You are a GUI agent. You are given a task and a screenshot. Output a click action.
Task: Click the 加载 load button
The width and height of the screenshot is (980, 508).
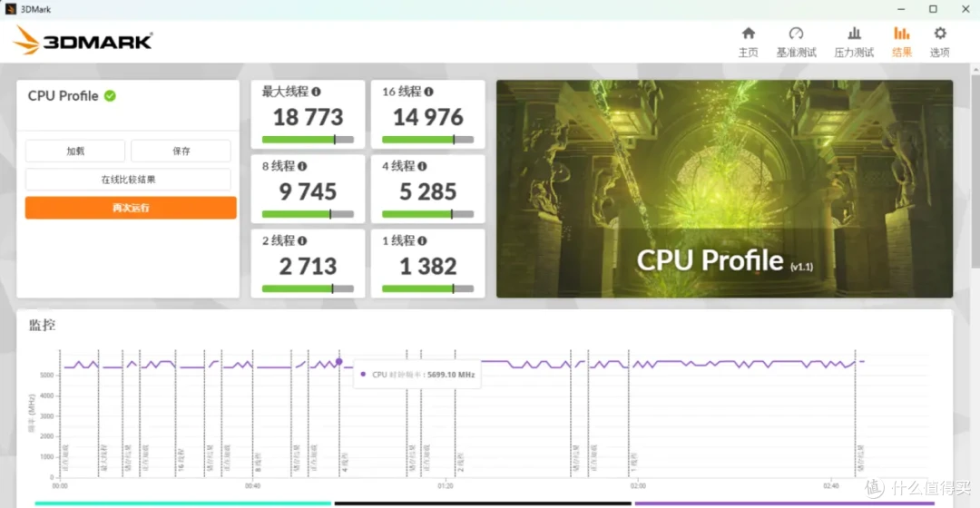click(x=75, y=151)
